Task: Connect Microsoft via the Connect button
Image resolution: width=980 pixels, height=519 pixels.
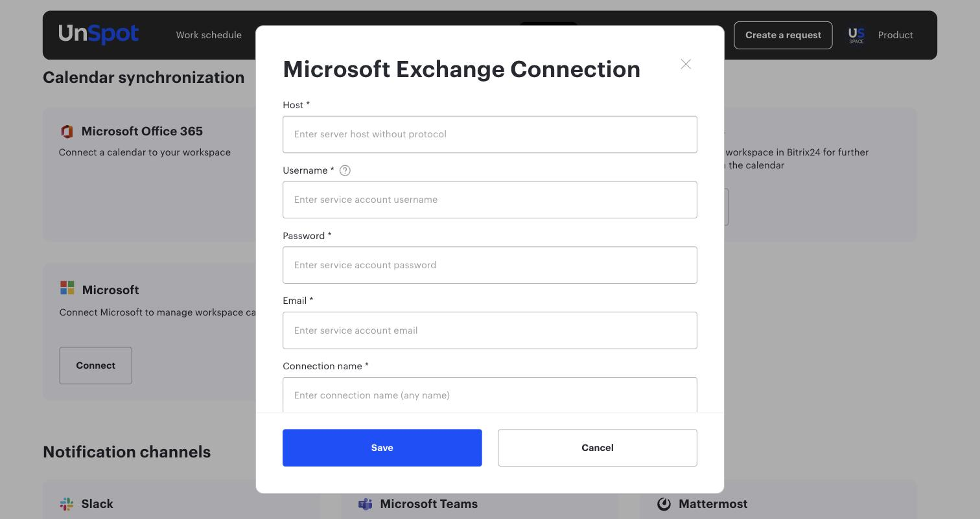Action: [x=96, y=365]
